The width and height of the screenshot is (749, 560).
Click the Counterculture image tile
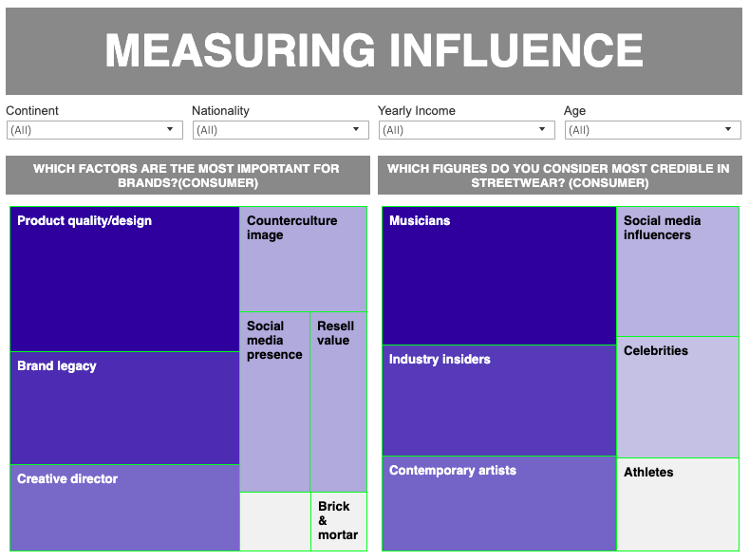303,259
